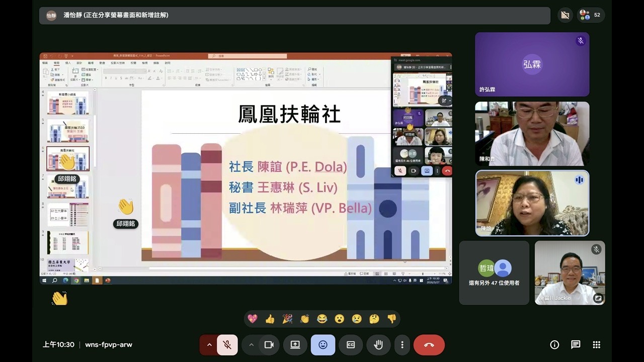Screen dimensions: 644x362
Task: Unmute the microphone in the bottom bar
Action: click(227, 345)
